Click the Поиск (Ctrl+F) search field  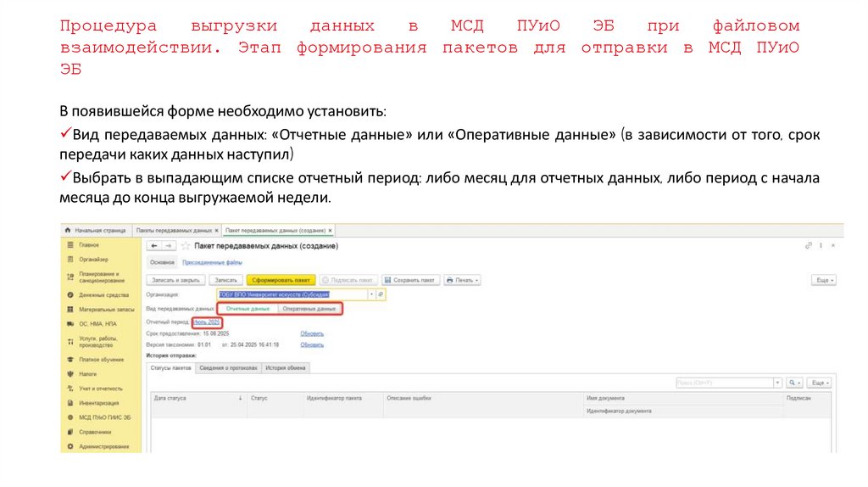click(724, 383)
